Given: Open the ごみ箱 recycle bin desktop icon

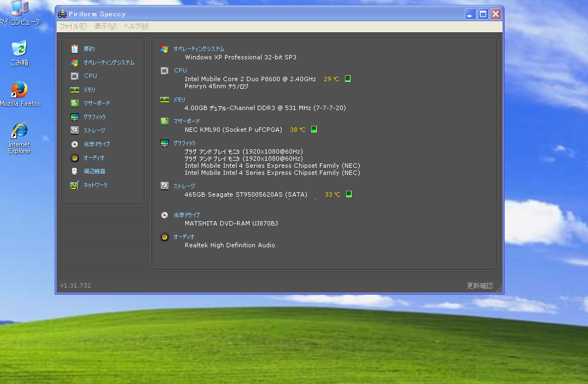Looking at the screenshot, I should (20, 53).
